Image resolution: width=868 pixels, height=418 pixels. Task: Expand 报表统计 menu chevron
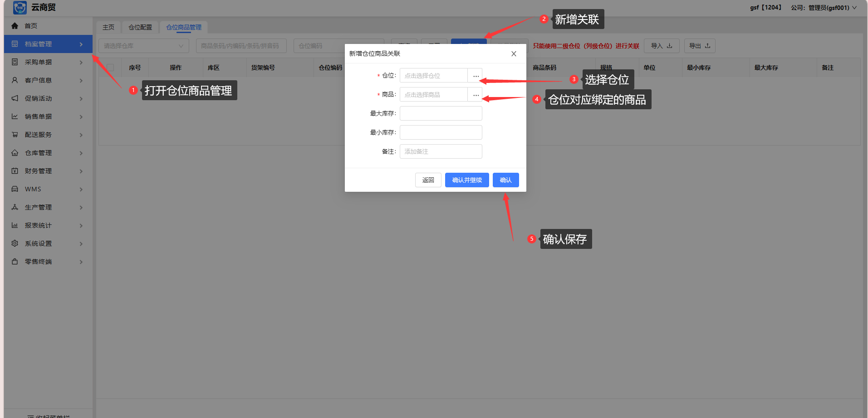[x=81, y=225]
